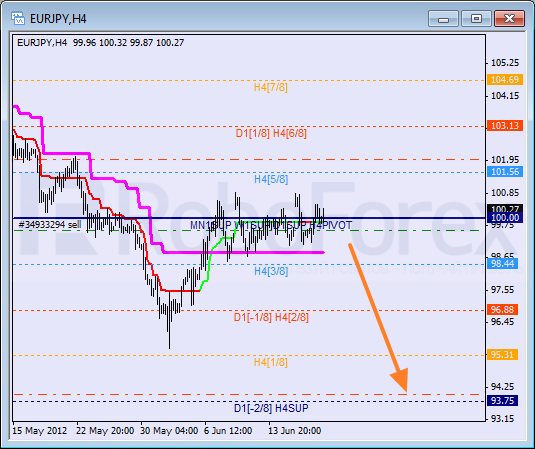Select the 6 Jun 12:00 time marker
Image resolution: width=535 pixels, height=449 pixels.
tap(228, 431)
